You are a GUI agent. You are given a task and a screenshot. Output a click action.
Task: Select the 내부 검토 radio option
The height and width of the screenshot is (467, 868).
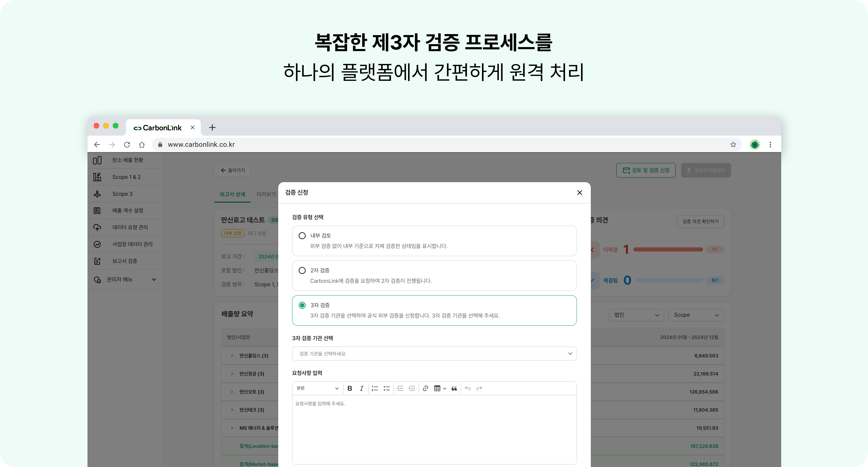(x=302, y=236)
